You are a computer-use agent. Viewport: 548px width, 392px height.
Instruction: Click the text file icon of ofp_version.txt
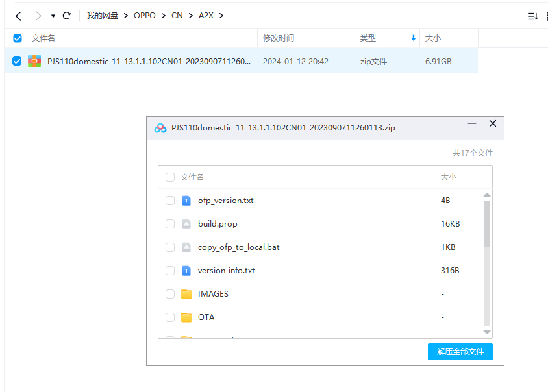[186, 201]
